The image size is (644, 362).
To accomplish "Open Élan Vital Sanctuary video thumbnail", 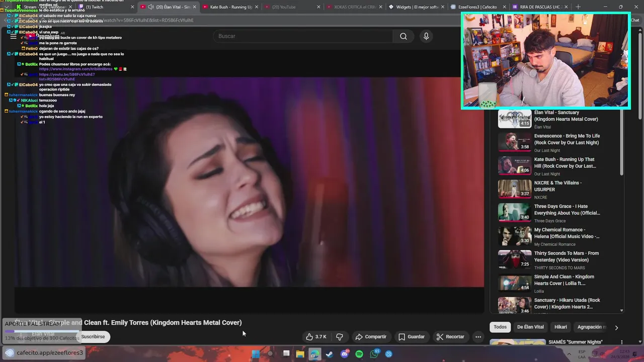I will (x=515, y=119).
